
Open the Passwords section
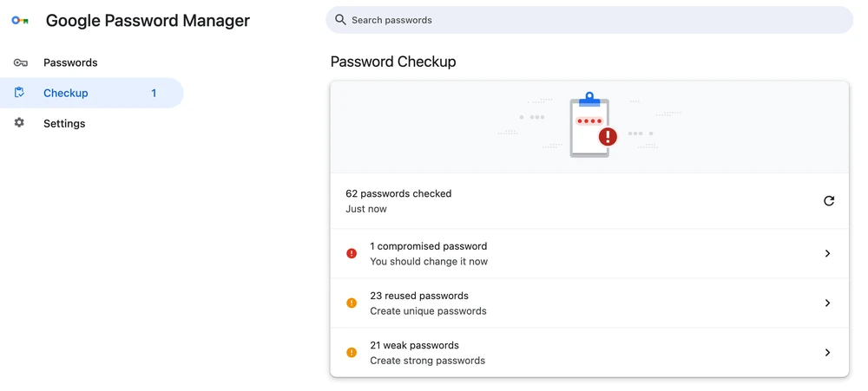pyautogui.click(x=70, y=62)
